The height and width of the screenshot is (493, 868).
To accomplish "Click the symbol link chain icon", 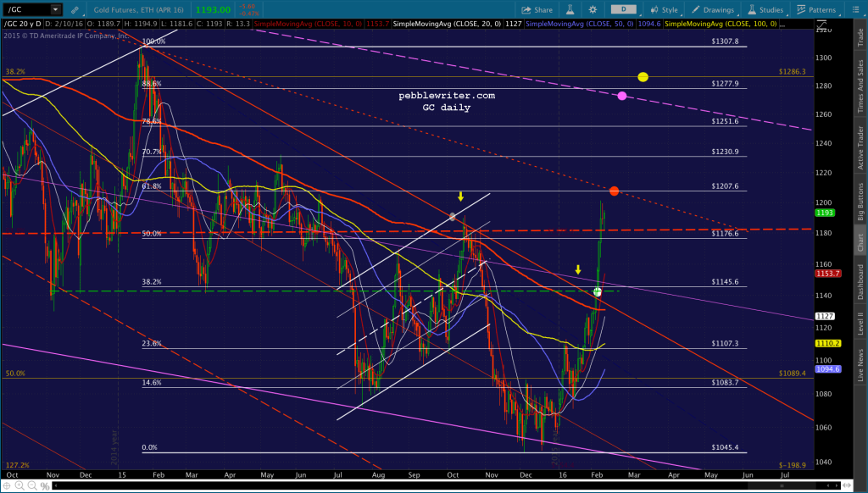I will pyautogui.click(x=75, y=10).
